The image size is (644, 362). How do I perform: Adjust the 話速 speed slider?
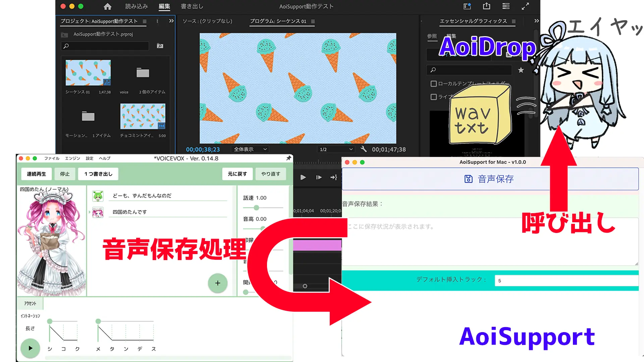tap(256, 208)
